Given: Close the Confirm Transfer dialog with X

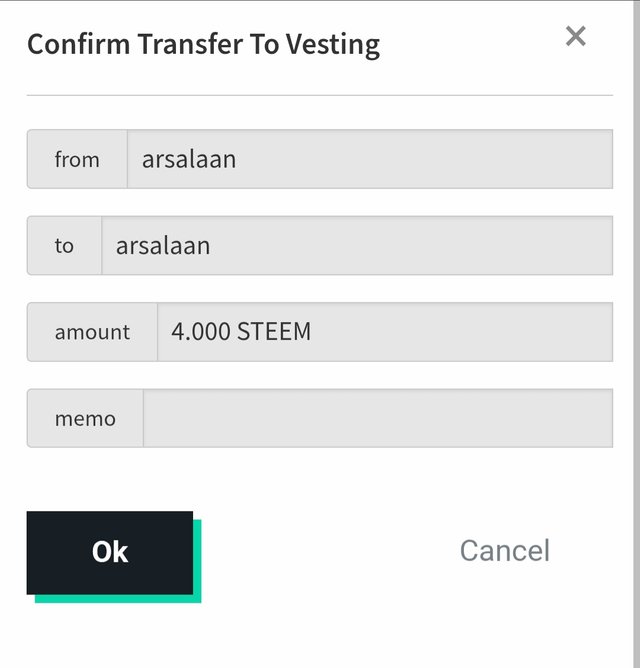Looking at the screenshot, I should pyautogui.click(x=576, y=36).
